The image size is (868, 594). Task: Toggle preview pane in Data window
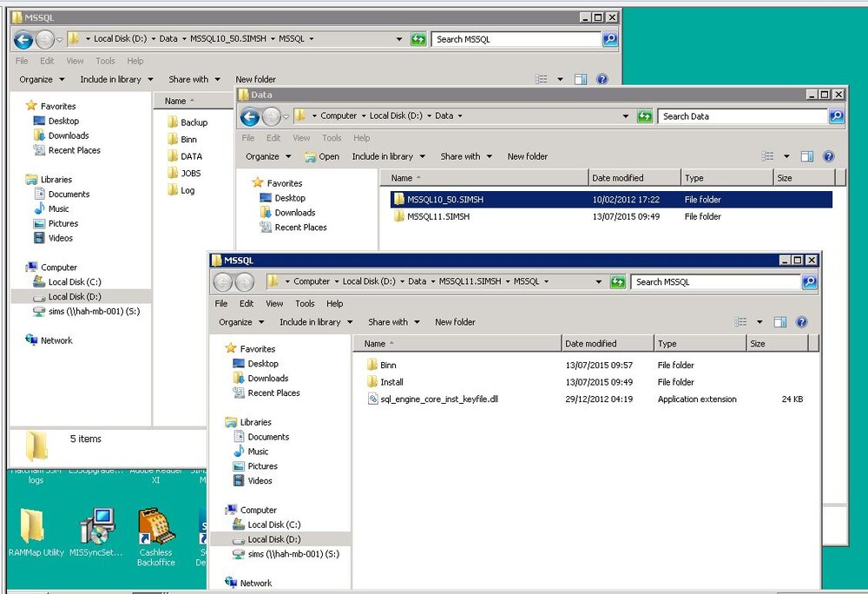coord(807,156)
